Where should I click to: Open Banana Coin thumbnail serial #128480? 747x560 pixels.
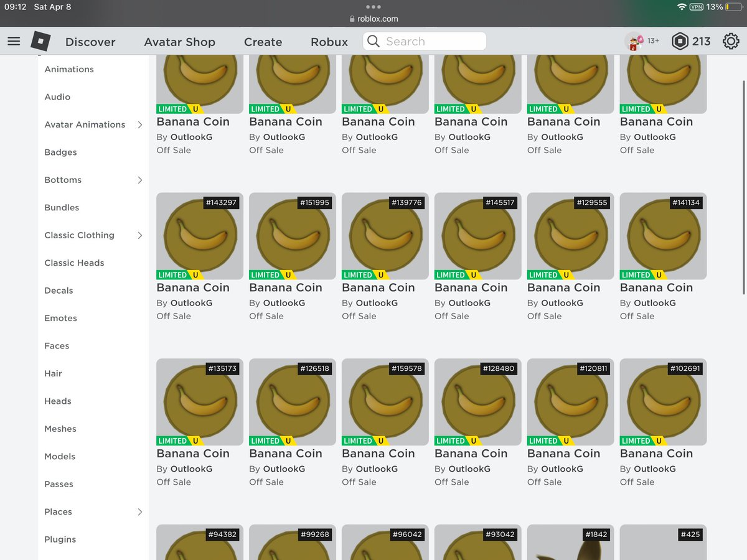tap(477, 402)
